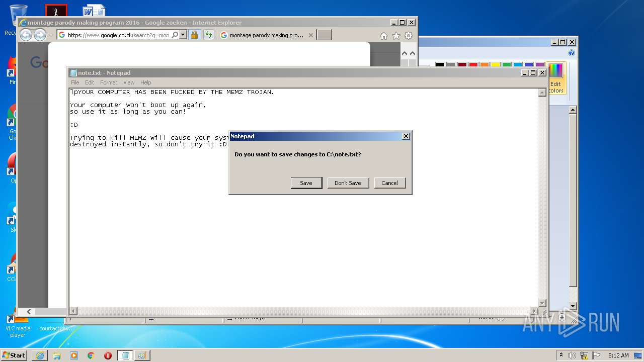
Task: Close the montage parody tab in IE
Action: click(x=310, y=35)
